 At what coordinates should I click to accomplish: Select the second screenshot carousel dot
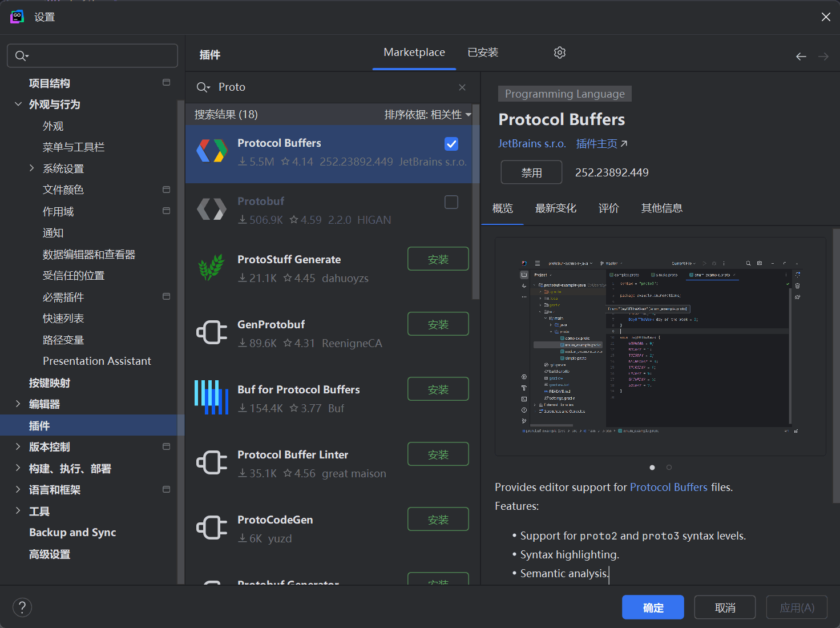pos(669,468)
